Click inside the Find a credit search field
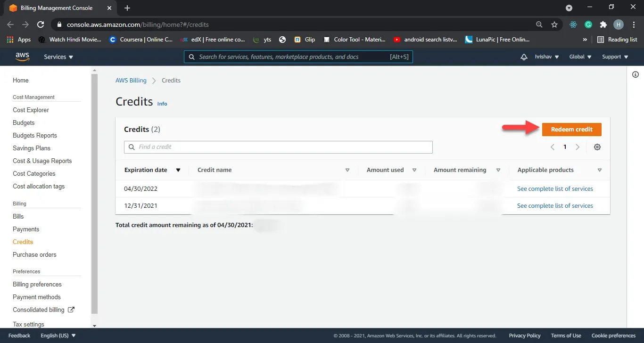The image size is (644, 343). pos(278,147)
